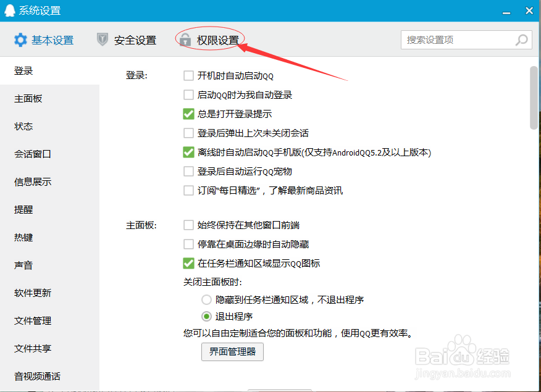Select 声音 in the sidebar
The width and height of the screenshot is (541, 392).
point(23,265)
